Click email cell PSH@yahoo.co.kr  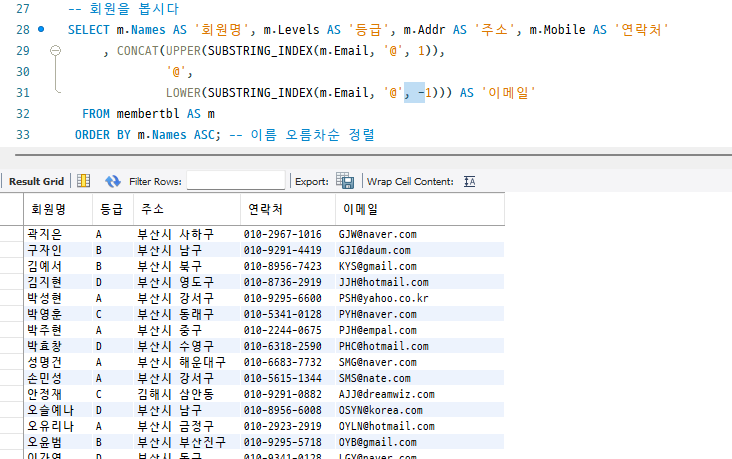pyautogui.click(x=420, y=298)
